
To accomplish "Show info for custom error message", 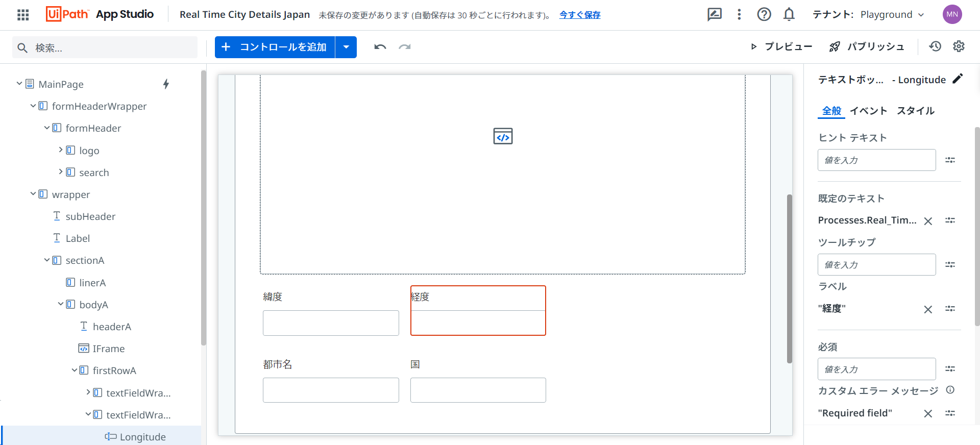I will click(950, 390).
